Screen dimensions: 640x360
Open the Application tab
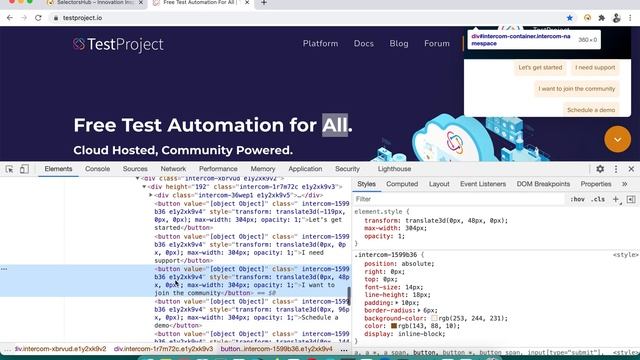pyautogui.click(x=305, y=169)
